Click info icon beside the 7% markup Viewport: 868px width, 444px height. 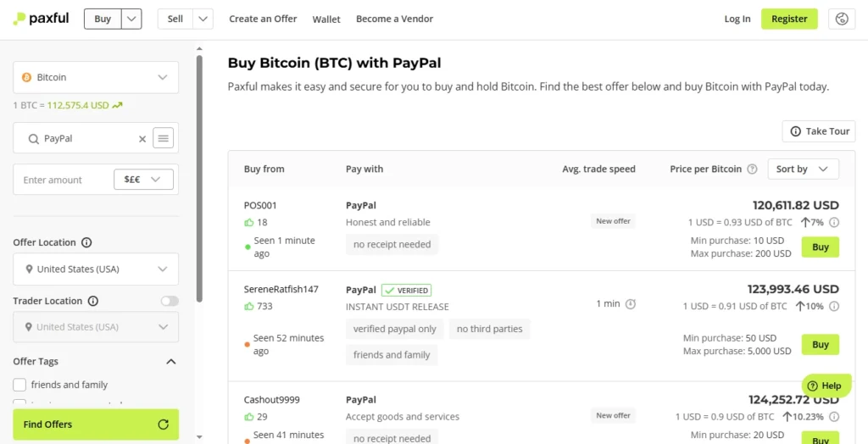834,223
